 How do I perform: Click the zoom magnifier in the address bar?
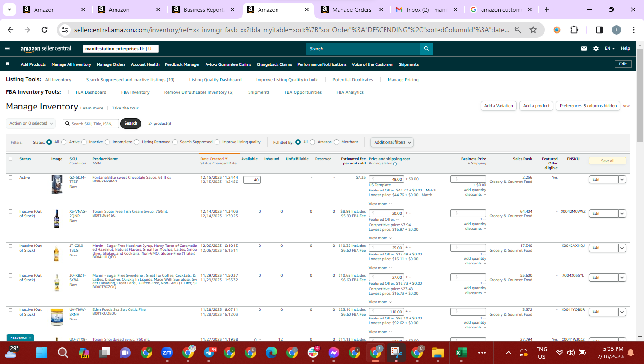coord(518,30)
